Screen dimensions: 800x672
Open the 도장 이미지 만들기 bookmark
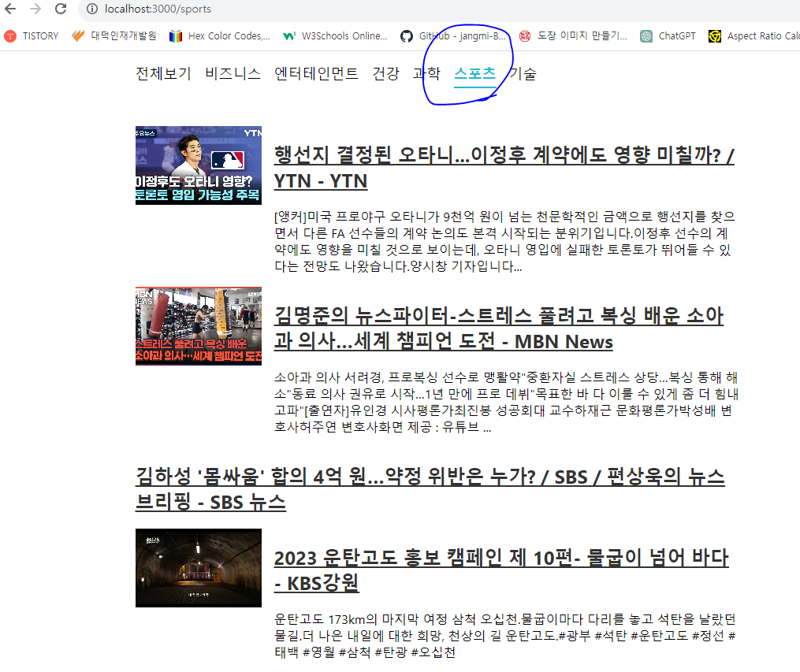coord(572,36)
